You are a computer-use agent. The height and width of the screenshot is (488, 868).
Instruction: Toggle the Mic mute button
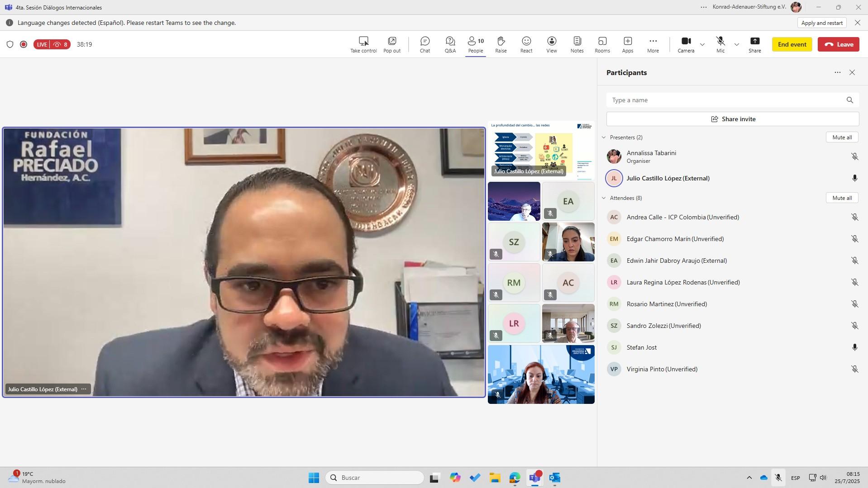pos(720,44)
